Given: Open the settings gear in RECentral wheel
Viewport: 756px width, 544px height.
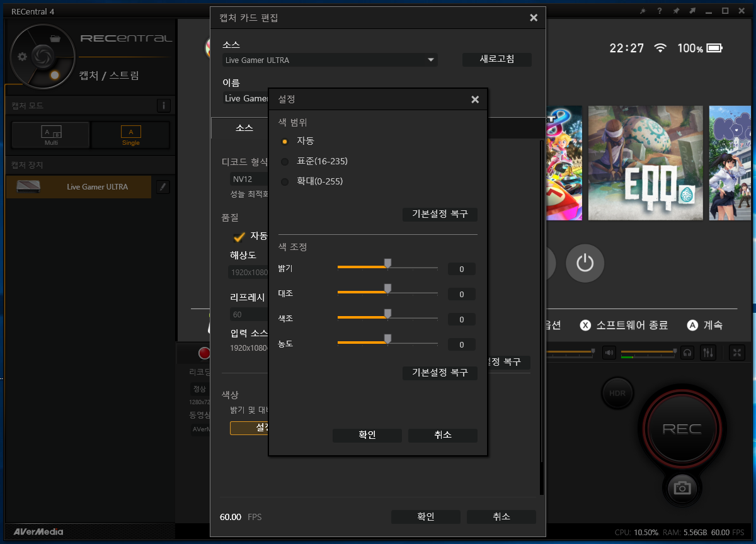Looking at the screenshot, I should click(x=23, y=57).
